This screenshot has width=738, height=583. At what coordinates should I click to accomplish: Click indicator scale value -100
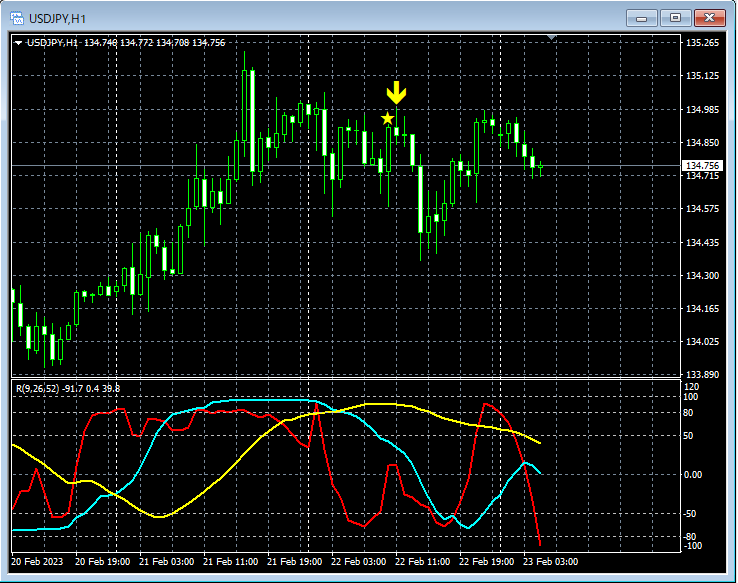(x=692, y=546)
